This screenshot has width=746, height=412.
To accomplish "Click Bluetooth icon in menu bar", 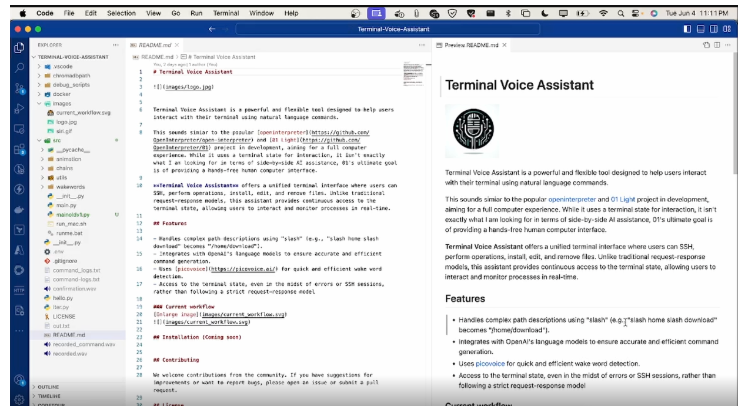I will (508, 13).
